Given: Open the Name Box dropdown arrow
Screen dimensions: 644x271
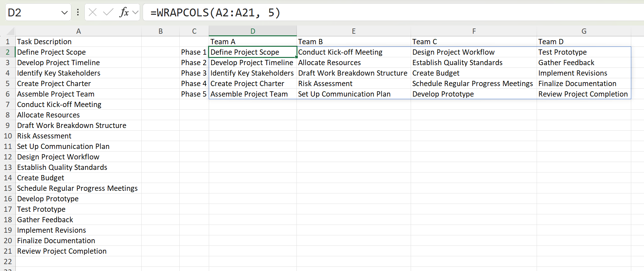Looking at the screenshot, I should click(x=64, y=13).
